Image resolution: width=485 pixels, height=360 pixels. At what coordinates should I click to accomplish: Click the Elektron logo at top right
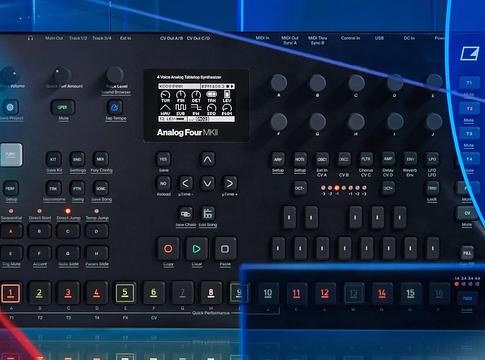tap(470, 53)
